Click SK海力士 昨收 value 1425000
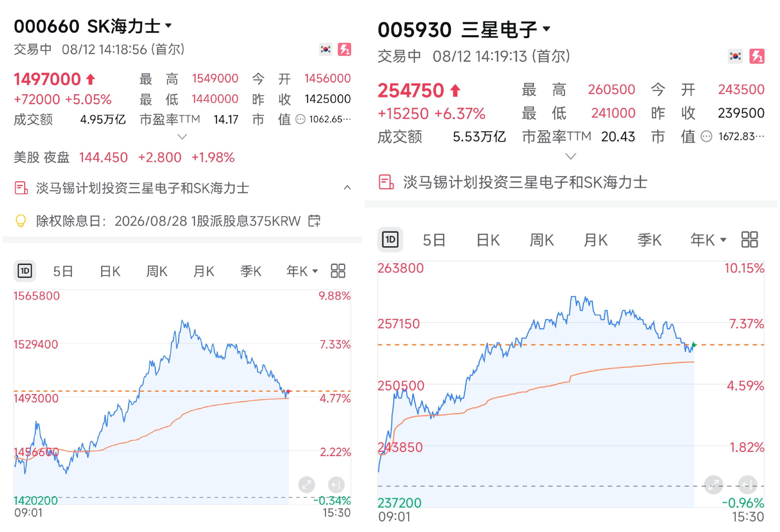780x532 pixels. 328,99
